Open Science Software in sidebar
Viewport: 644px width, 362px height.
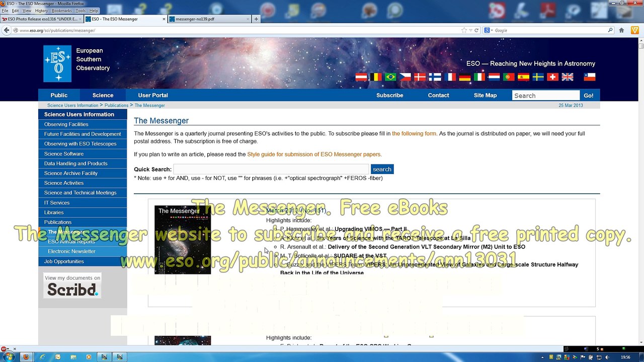click(x=83, y=154)
